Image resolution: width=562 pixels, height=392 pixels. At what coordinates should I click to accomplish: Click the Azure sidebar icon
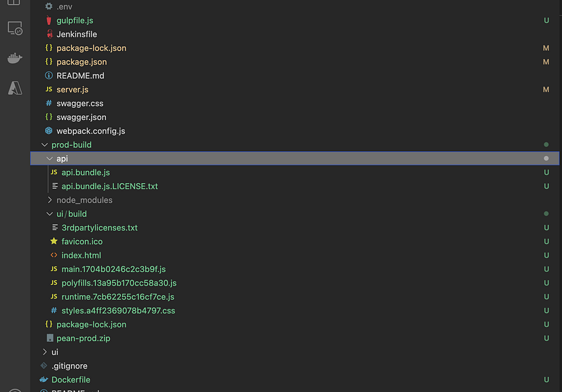pos(14,87)
